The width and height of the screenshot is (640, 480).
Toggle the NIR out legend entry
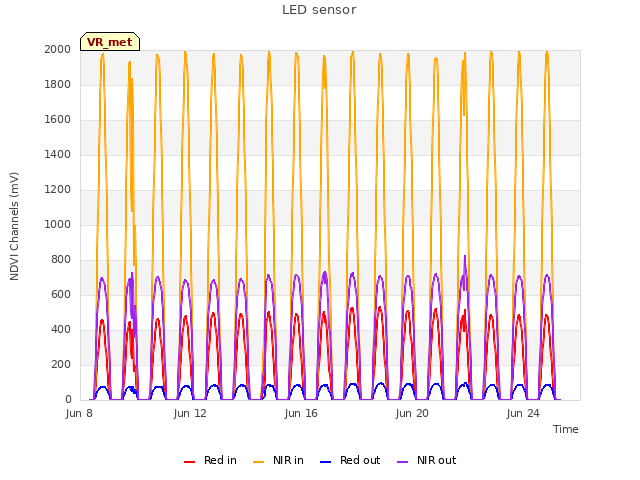point(427,460)
